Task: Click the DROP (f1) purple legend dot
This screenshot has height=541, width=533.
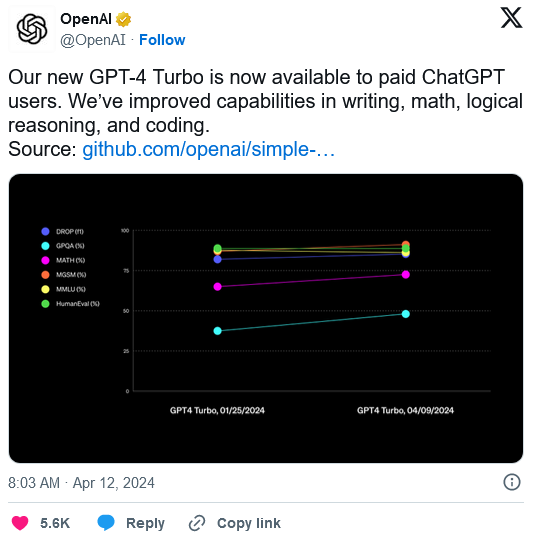Action: pyautogui.click(x=45, y=232)
